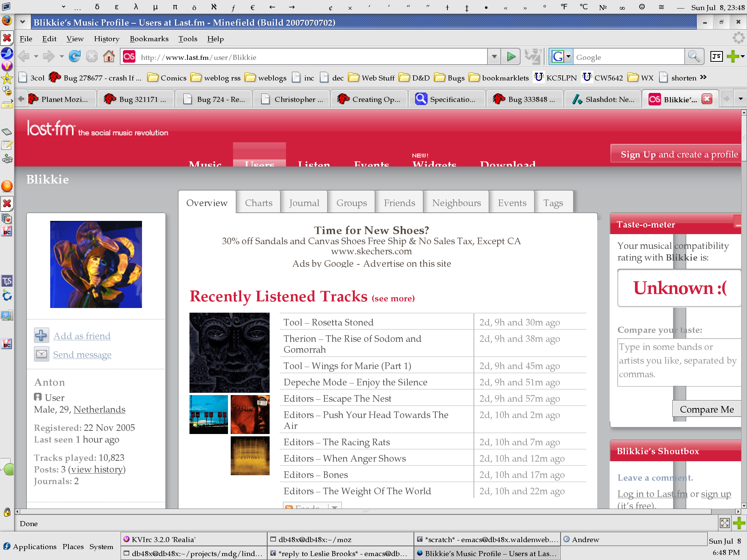Click the Tool album cover thumbnail
The width and height of the screenshot is (747, 560).
(229, 352)
